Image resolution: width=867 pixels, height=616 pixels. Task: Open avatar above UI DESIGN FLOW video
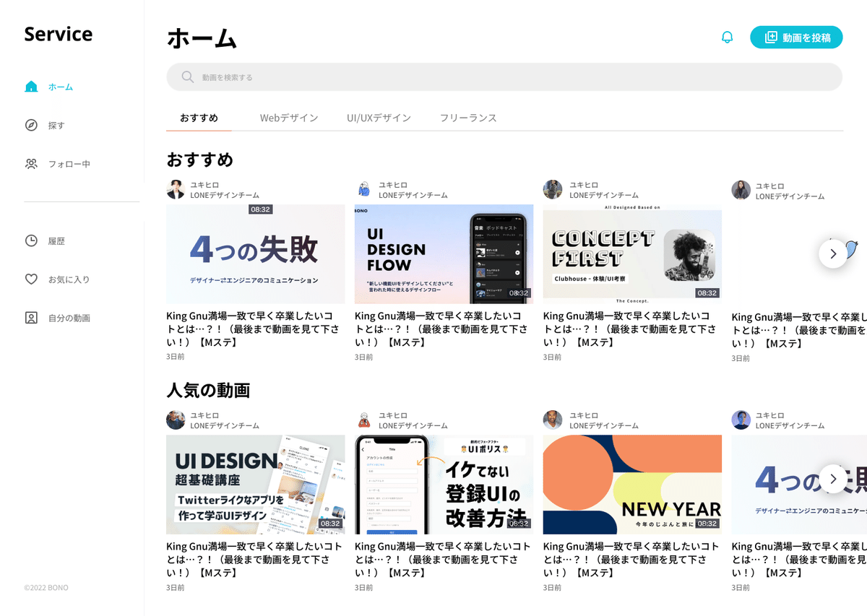364,190
